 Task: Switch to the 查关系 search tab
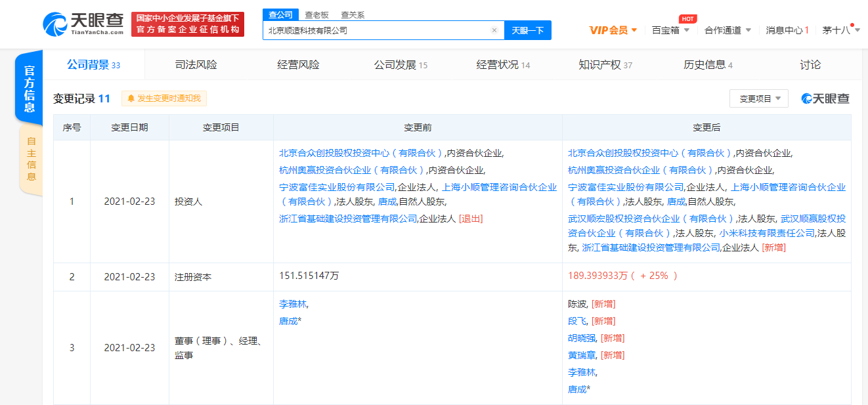[x=353, y=14]
